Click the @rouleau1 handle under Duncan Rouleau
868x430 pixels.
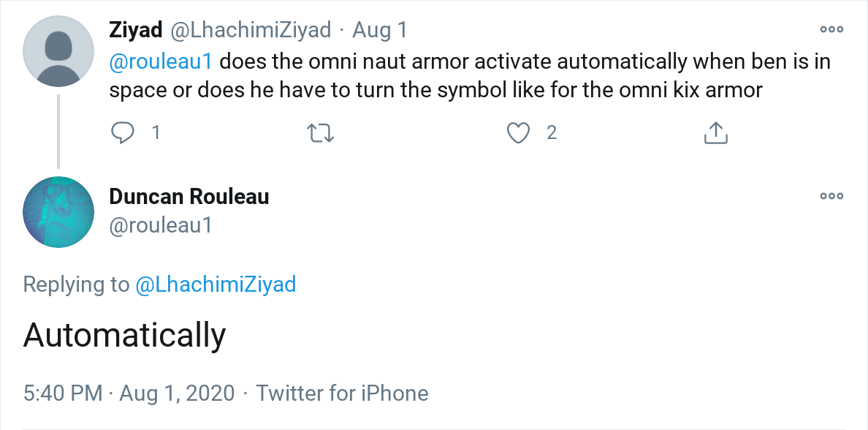[161, 225]
